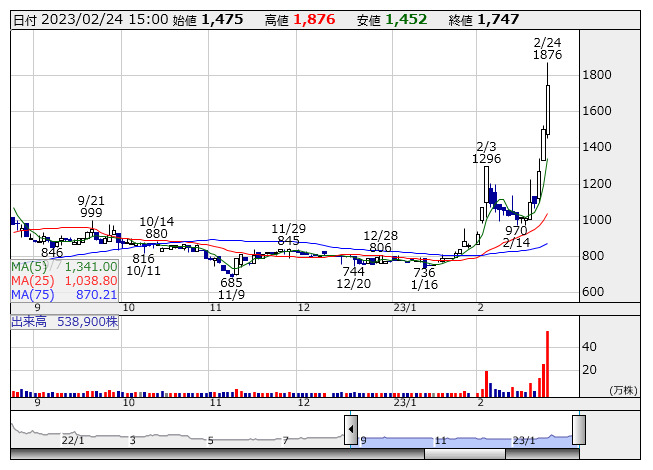Click the 11/9 685 low label
The height and width of the screenshot is (470, 653).
[x=231, y=289]
